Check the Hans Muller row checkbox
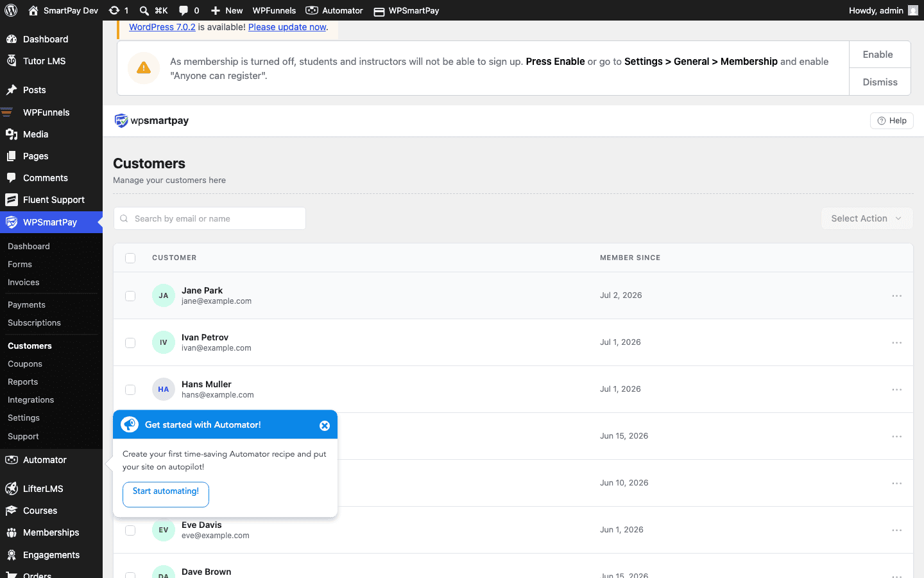924x578 pixels. pos(130,390)
